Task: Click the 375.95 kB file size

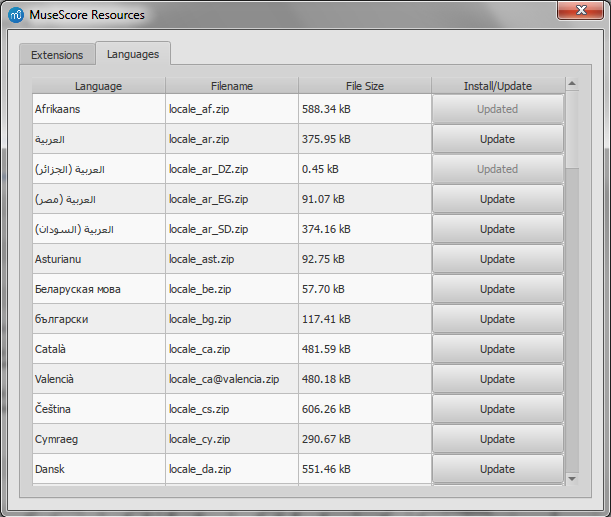Action: [x=326, y=139]
